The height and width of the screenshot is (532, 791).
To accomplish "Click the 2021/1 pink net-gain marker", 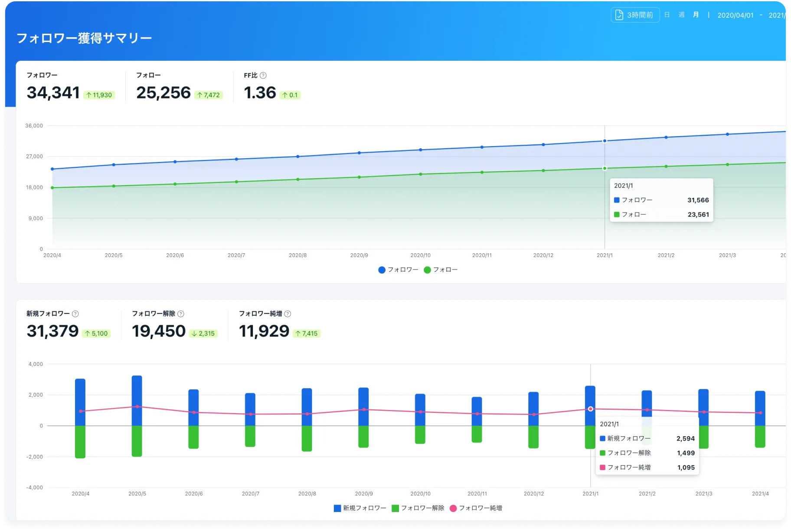I will point(591,409).
